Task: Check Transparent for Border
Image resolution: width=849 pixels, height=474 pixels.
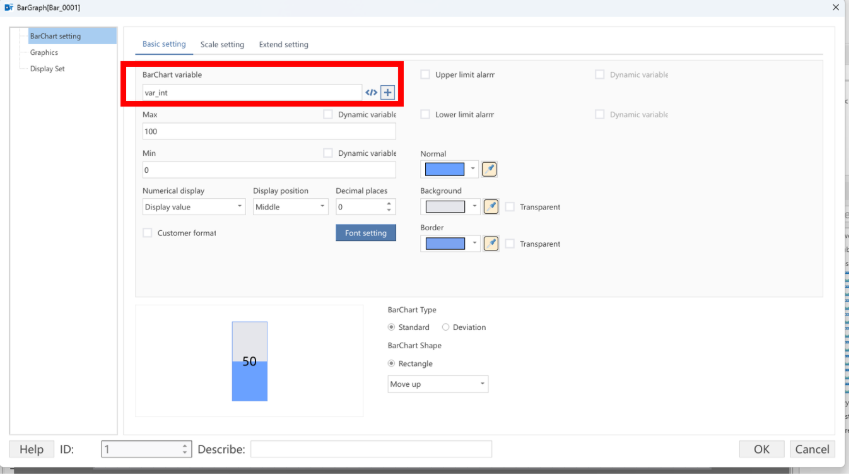Action: point(510,244)
